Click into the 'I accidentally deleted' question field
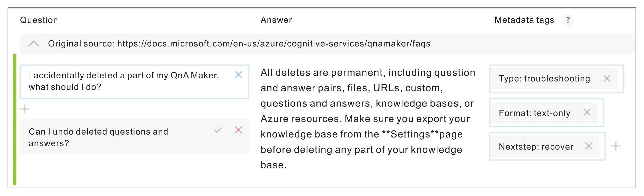The height and width of the screenshot is (196, 644). 123,81
